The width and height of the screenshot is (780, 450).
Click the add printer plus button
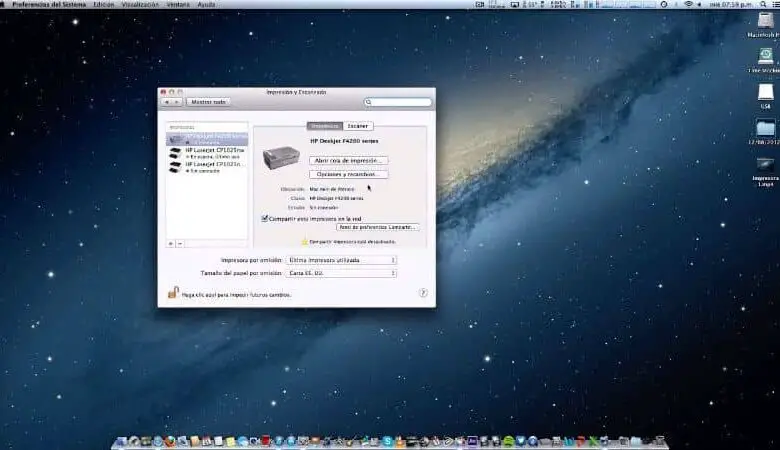pos(170,243)
